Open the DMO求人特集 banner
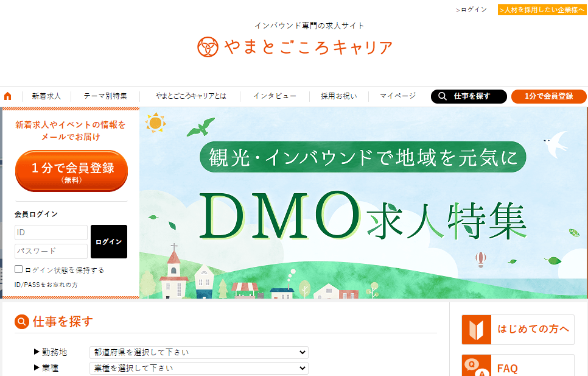588x376 pixels. (x=363, y=203)
